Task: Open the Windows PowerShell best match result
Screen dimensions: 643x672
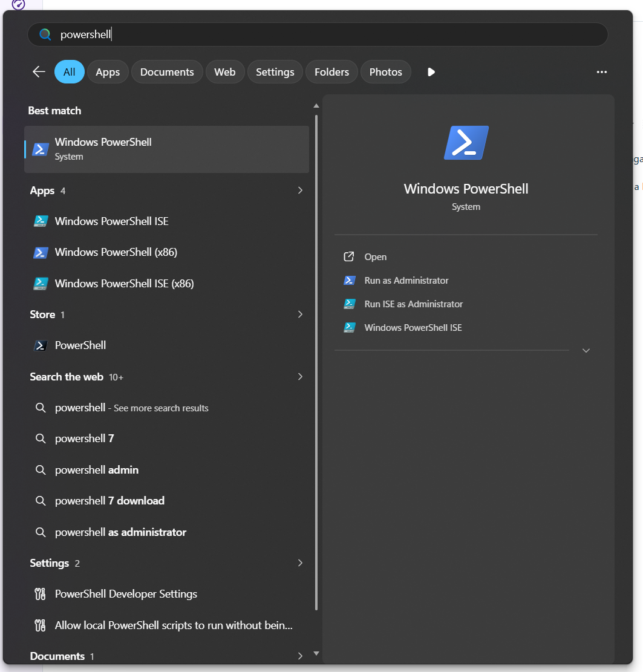Action: (x=166, y=149)
